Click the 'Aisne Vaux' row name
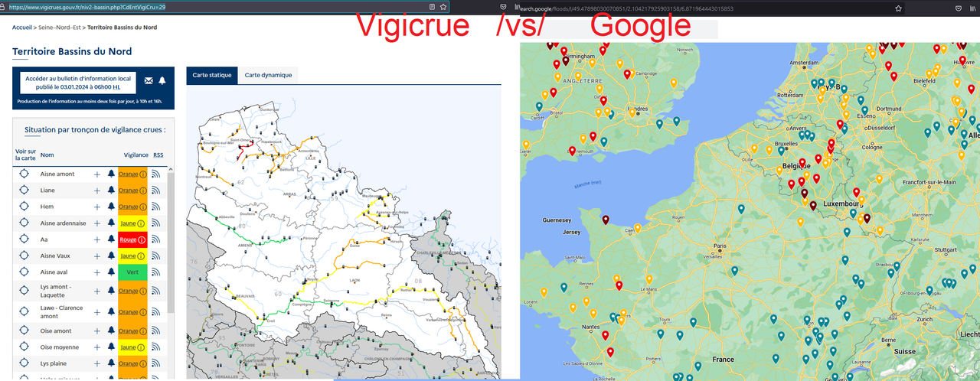This screenshot has height=381, width=980. (x=56, y=256)
